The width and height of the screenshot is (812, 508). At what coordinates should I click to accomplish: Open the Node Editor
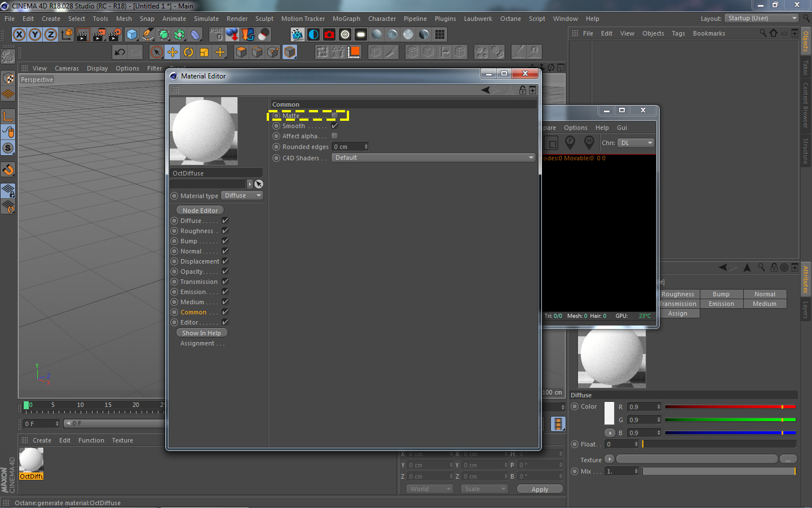pos(200,211)
